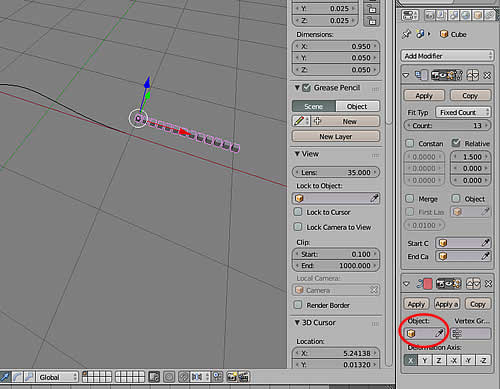Viewport: 500px width, 389px height.
Task: Click the eyedropper in Lock to Object field
Action: pos(374,198)
